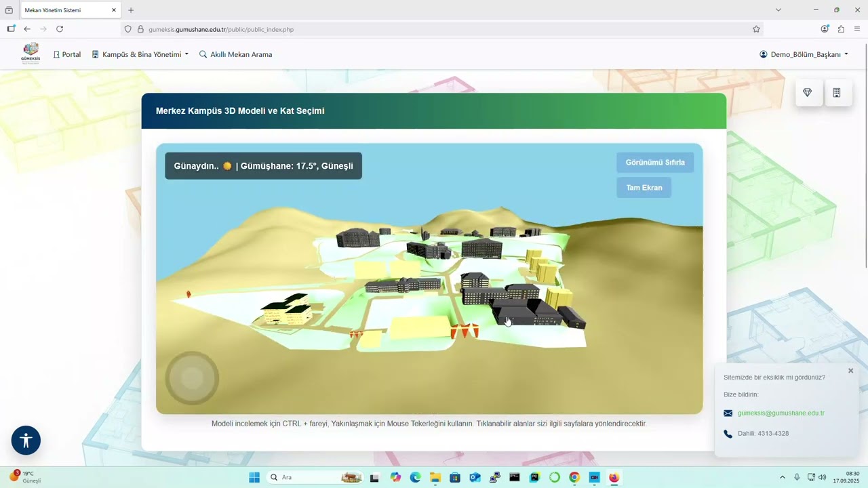This screenshot has height=488, width=868.
Task: Click the Firefox View icon at top left
Action: point(9,10)
